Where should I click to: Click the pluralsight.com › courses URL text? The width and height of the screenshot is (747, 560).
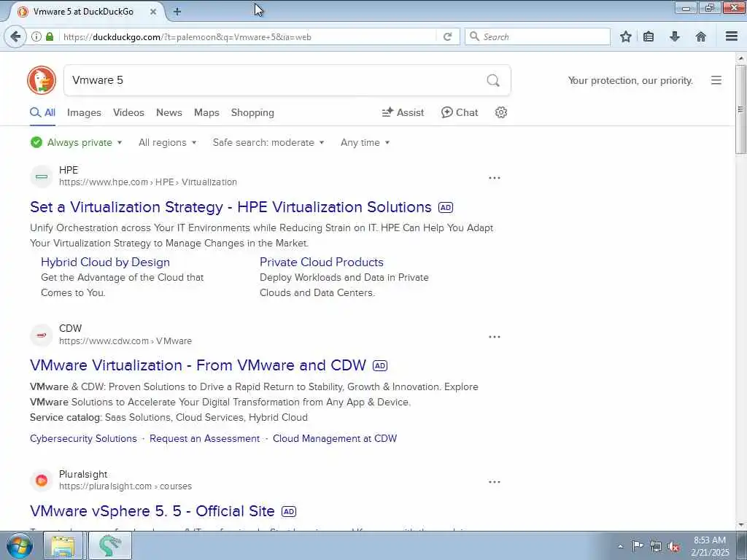click(x=125, y=486)
